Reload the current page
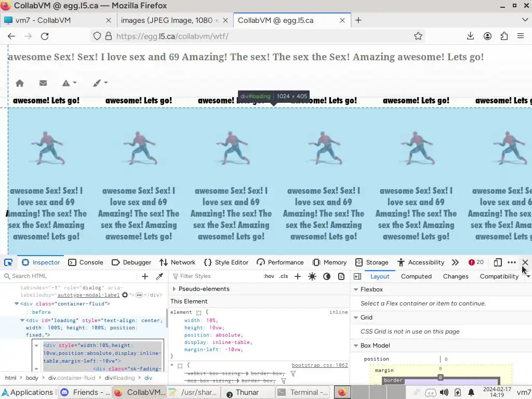Image resolution: width=532 pixels, height=399 pixels. pyautogui.click(x=45, y=36)
